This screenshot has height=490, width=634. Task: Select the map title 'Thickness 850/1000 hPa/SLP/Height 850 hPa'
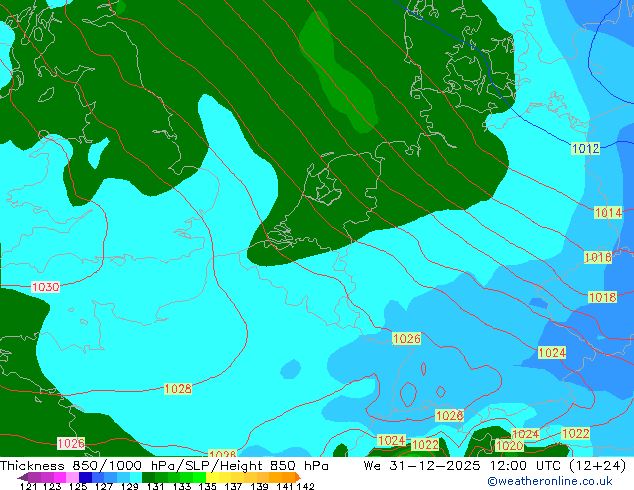pos(164,466)
